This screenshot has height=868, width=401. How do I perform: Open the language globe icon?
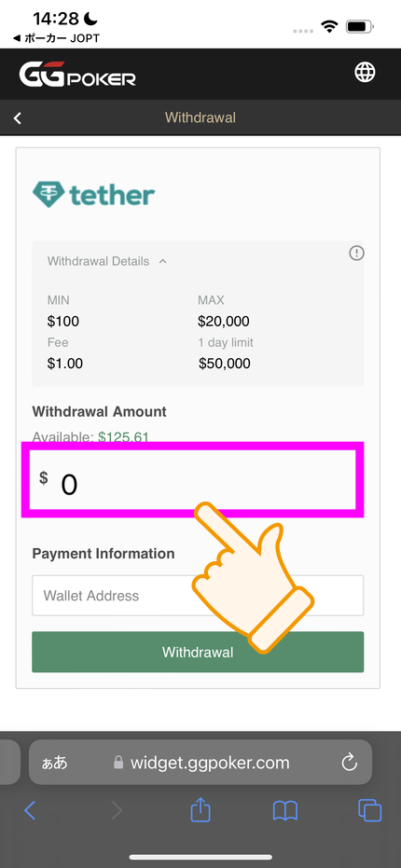pos(365,72)
